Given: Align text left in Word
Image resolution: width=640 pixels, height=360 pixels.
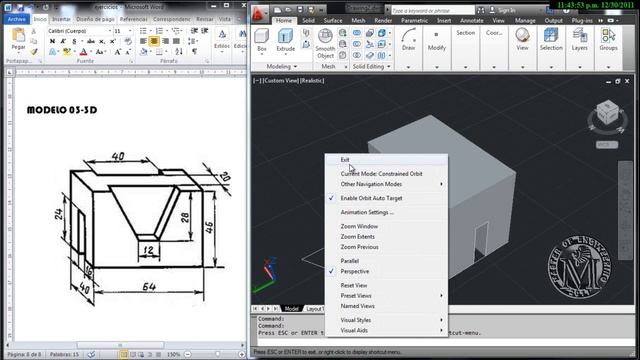Looking at the screenshot, I should point(143,41).
